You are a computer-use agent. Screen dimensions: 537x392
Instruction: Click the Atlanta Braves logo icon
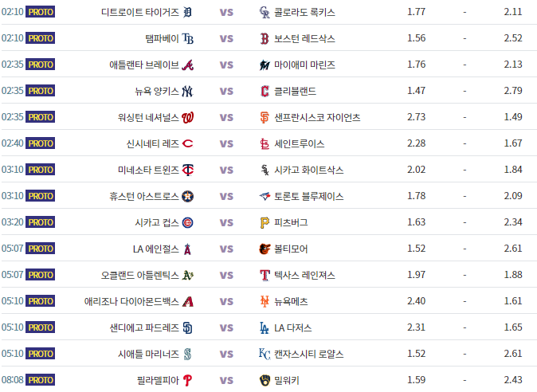coord(188,65)
